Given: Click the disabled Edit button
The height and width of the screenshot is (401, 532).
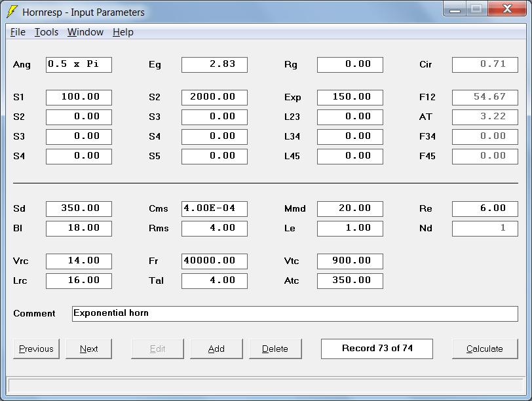Looking at the screenshot, I should click(157, 349).
